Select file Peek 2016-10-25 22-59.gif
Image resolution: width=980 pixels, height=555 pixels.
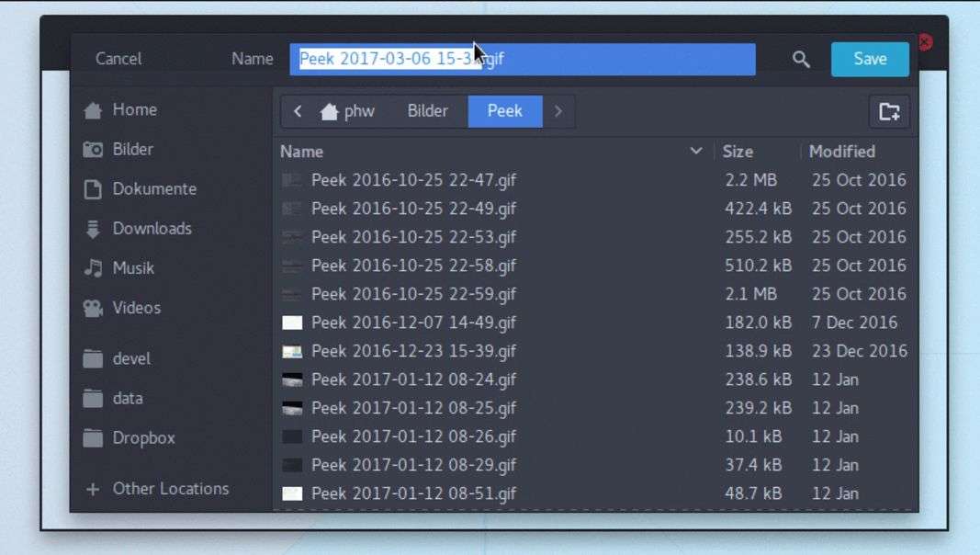tap(413, 294)
